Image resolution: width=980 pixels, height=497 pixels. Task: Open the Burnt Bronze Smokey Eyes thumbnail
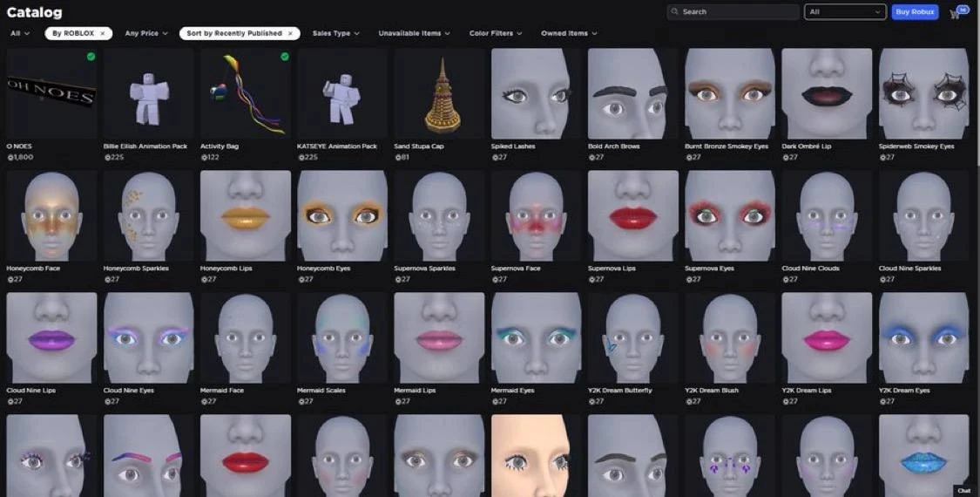click(x=730, y=93)
